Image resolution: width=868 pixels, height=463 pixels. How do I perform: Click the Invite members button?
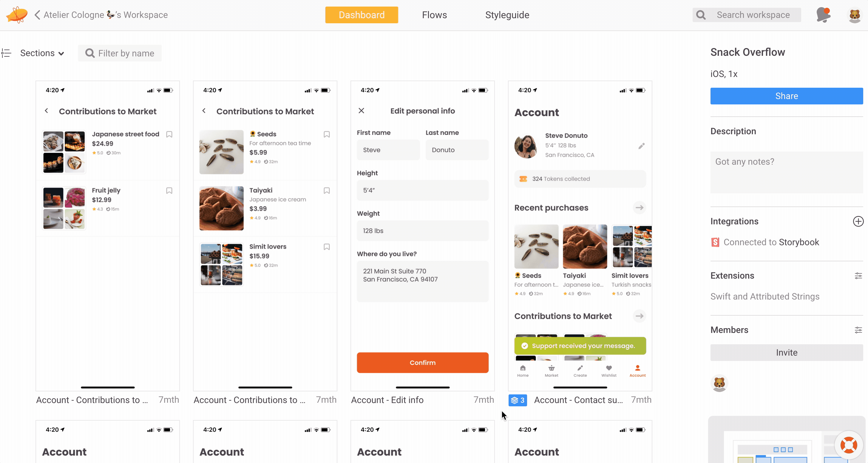(787, 352)
